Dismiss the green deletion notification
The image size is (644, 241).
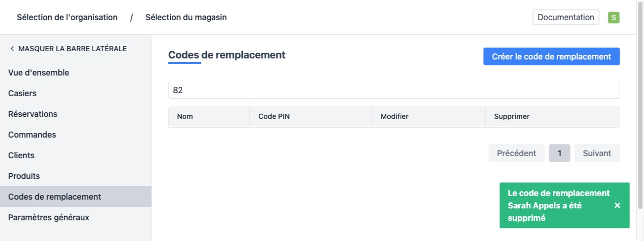click(x=617, y=205)
